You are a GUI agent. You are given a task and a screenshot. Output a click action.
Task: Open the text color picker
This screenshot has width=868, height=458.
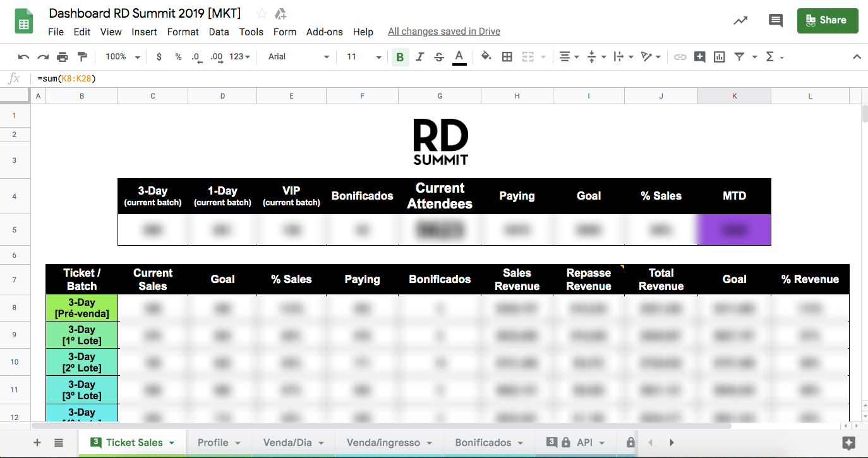(459, 57)
